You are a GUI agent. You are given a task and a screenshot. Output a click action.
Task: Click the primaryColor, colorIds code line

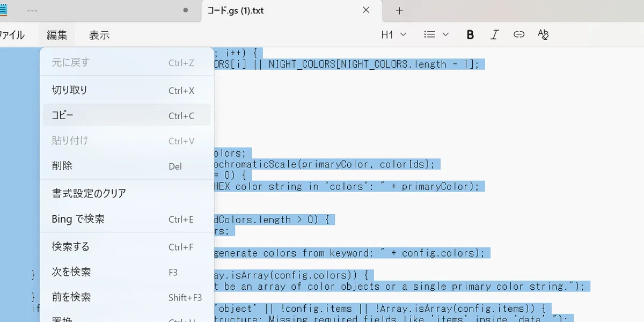point(327,164)
